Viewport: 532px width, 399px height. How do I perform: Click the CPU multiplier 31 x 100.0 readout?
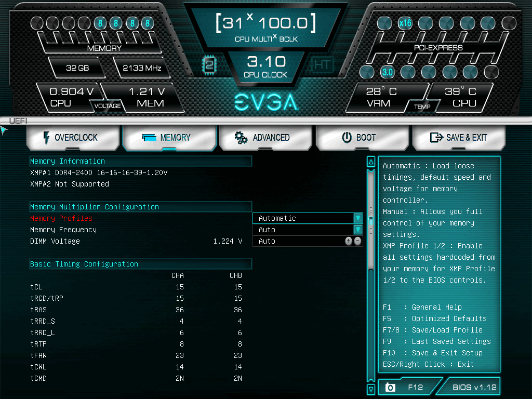266,28
